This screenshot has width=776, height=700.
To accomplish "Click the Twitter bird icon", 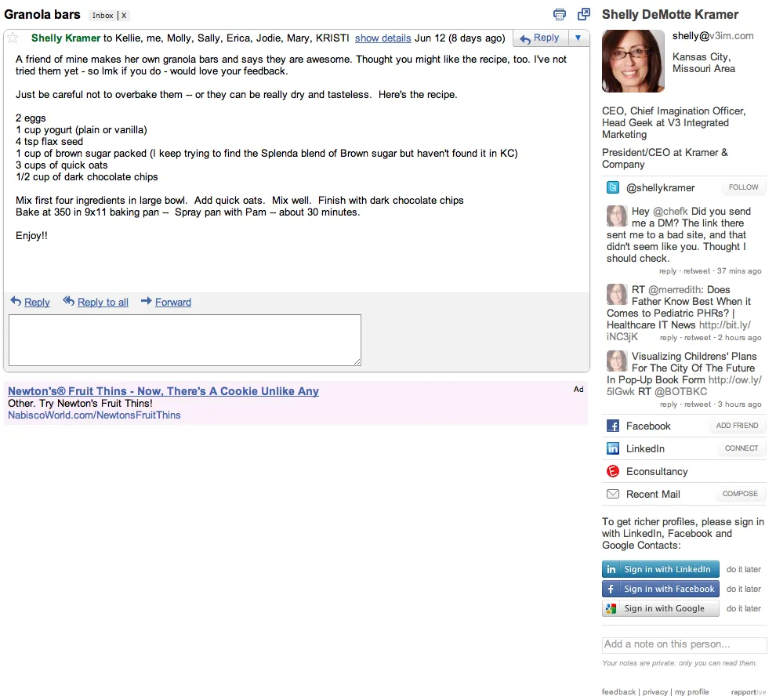I will (x=613, y=187).
